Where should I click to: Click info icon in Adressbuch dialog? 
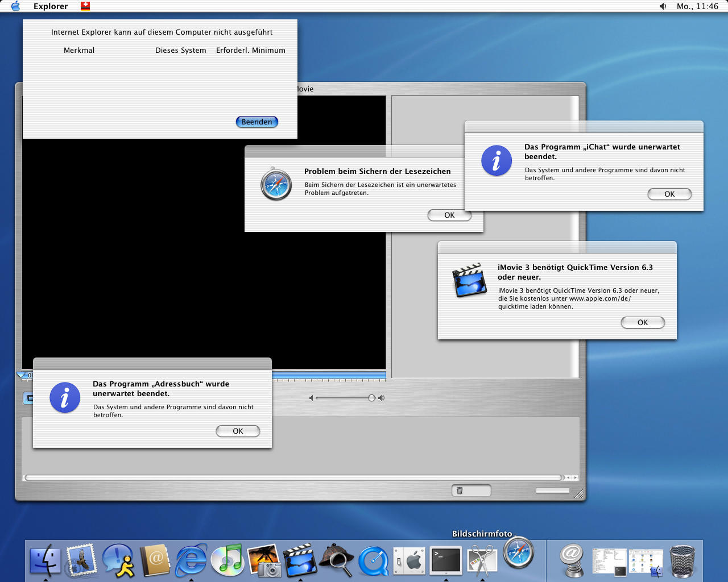pyautogui.click(x=65, y=397)
